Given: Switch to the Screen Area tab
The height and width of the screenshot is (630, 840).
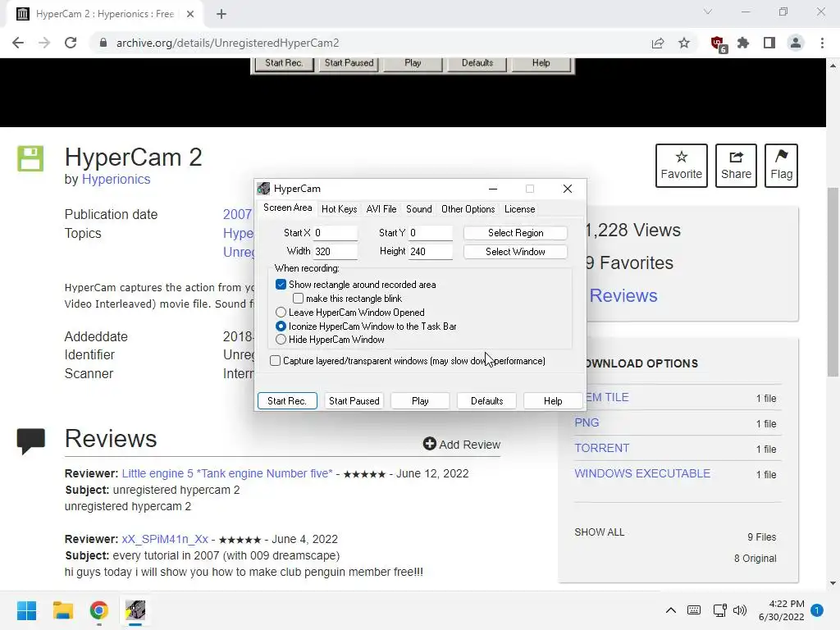Looking at the screenshot, I should [x=287, y=208].
